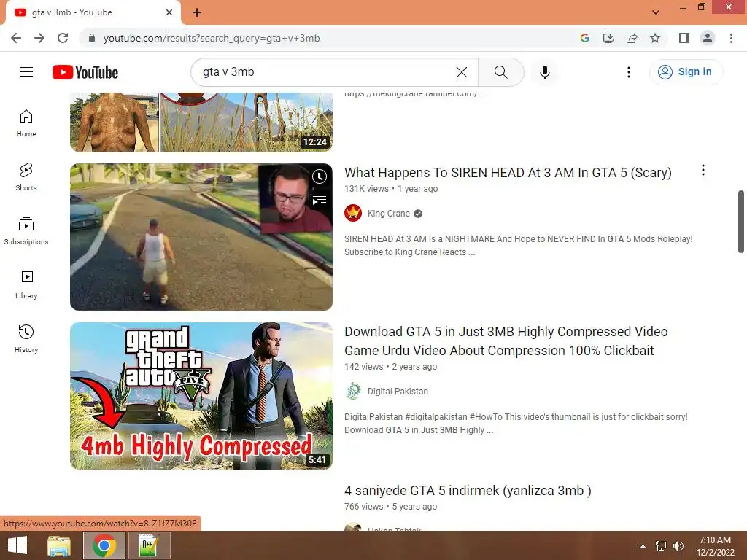
Task: Clear the search box with the X icon
Action: [461, 72]
